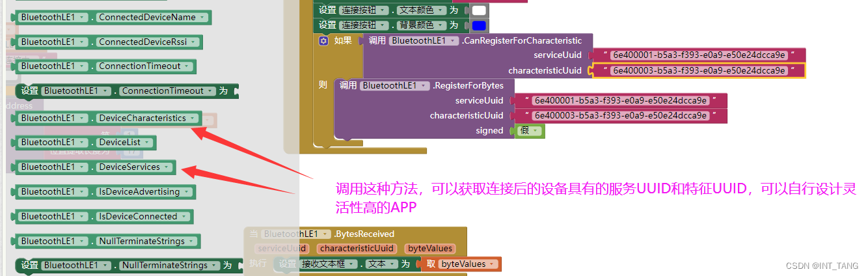Viewport: 868px width, 276px height.
Task: Click the 如果 label of if block
Action: 343,40
